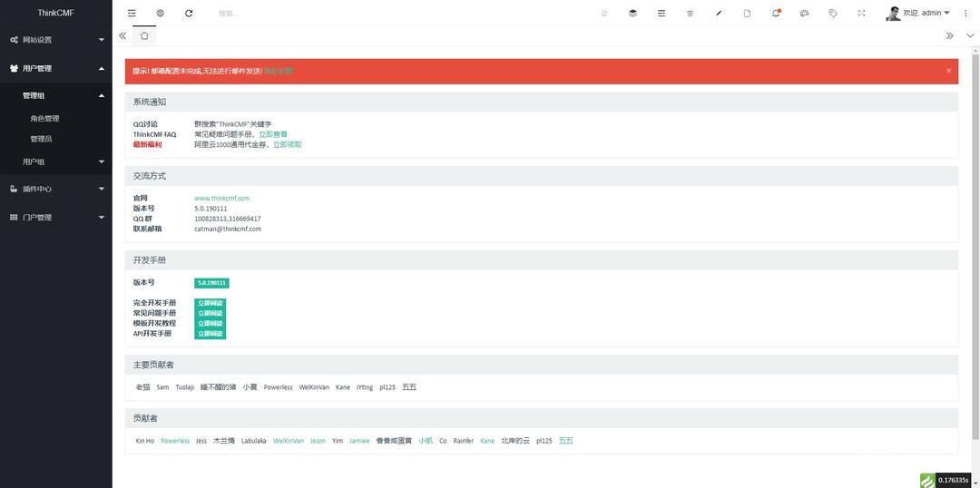Click catman@thinkcmf.com email text

tap(228, 229)
